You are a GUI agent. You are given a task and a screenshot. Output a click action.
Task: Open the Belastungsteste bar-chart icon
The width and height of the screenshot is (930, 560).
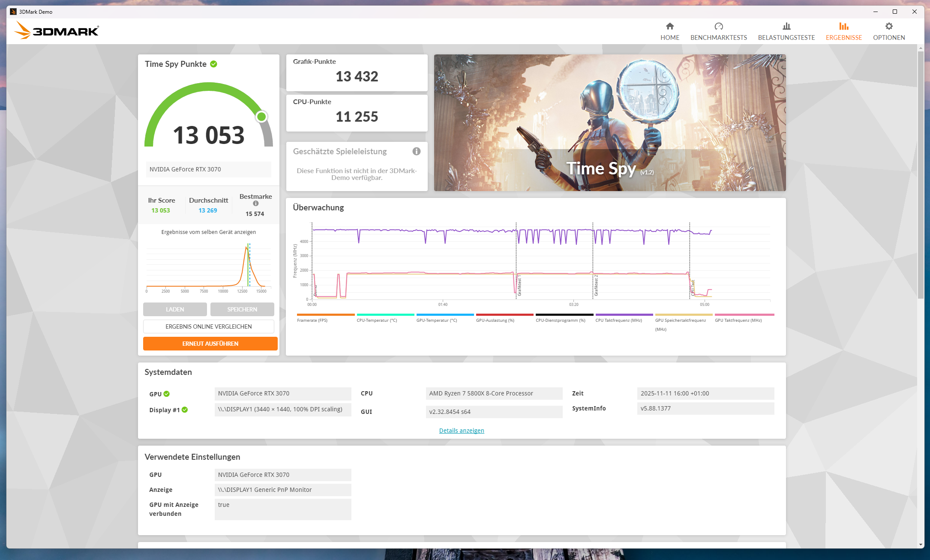[x=786, y=27]
